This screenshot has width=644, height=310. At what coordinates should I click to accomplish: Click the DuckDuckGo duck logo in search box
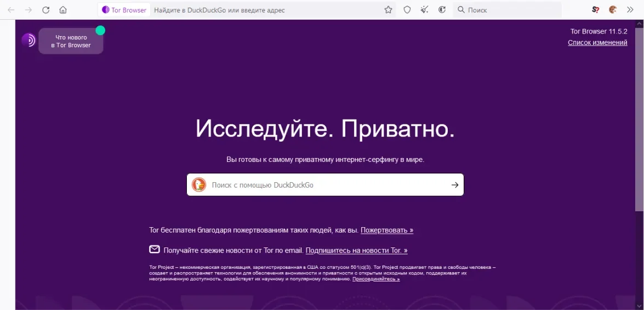coord(199,185)
